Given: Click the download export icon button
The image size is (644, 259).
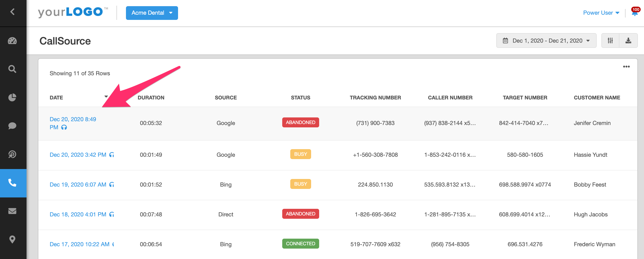Looking at the screenshot, I should tap(628, 40).
